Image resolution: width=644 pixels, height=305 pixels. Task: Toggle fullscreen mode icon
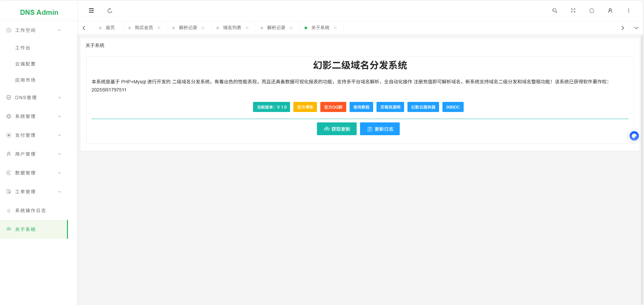click(573, 11)
